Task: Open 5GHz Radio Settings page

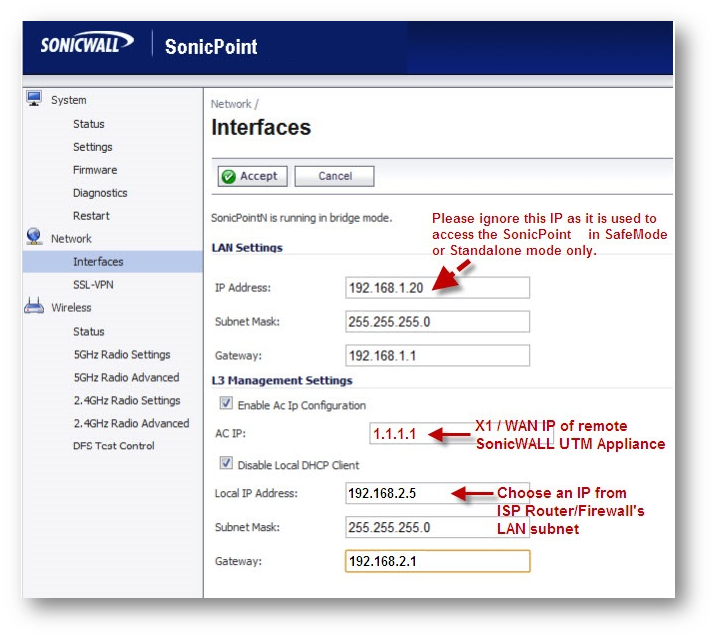Action: [122, 354]
